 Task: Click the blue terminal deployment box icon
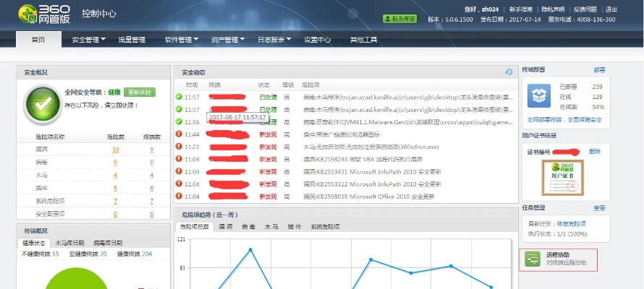(539, 95)
